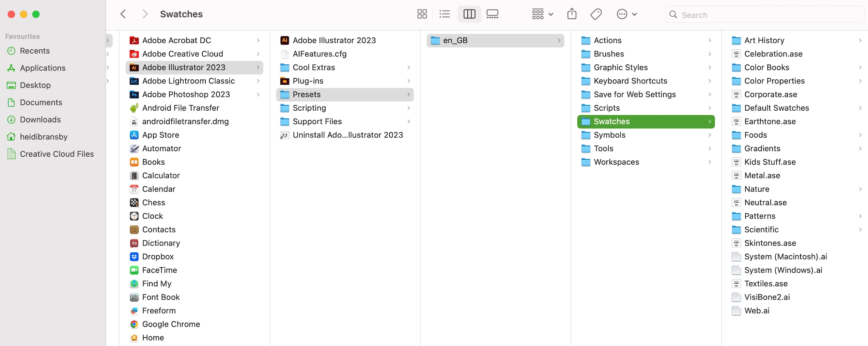
Task: Select the Chess app icon
Action: click(x=134, y=203)
